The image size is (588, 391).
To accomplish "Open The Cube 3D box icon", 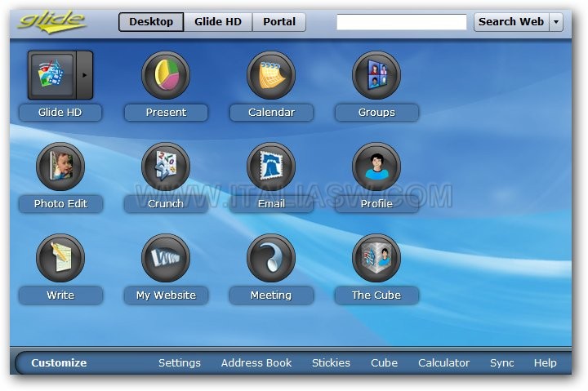I will coord(376,258).
